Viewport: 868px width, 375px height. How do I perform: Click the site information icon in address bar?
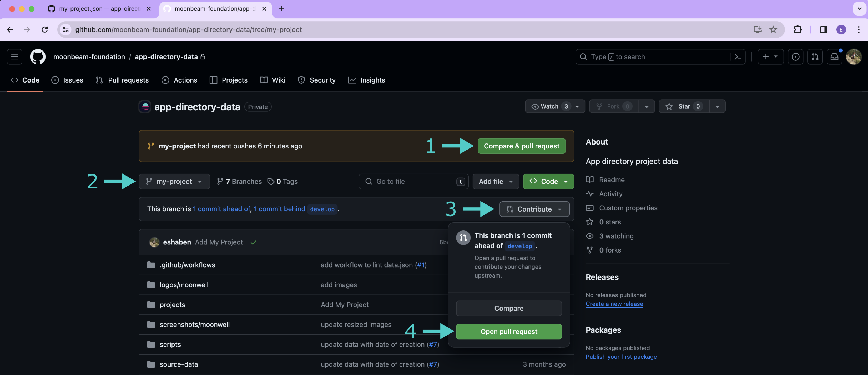pos(66,30)
